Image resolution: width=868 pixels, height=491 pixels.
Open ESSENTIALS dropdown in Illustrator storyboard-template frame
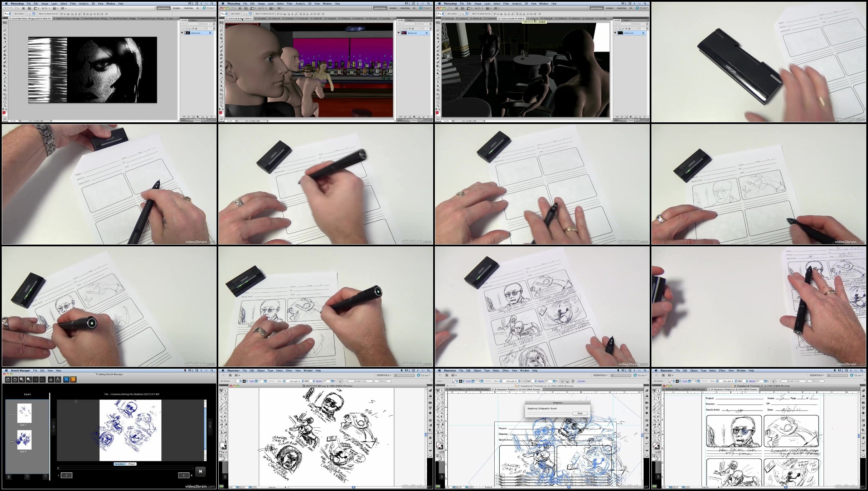pyautogui.click(x=817, y=375)
